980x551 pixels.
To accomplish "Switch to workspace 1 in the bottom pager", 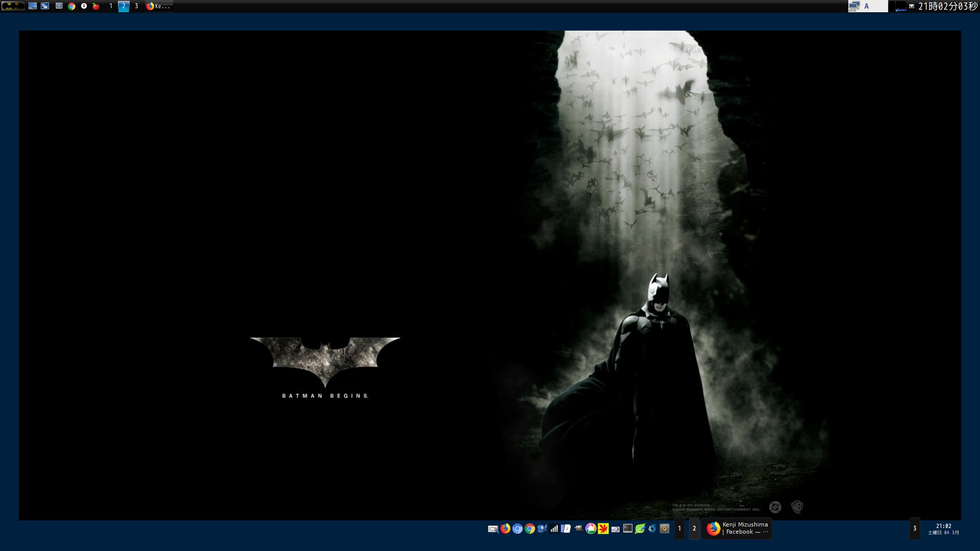I will click(x=679, y=529).
